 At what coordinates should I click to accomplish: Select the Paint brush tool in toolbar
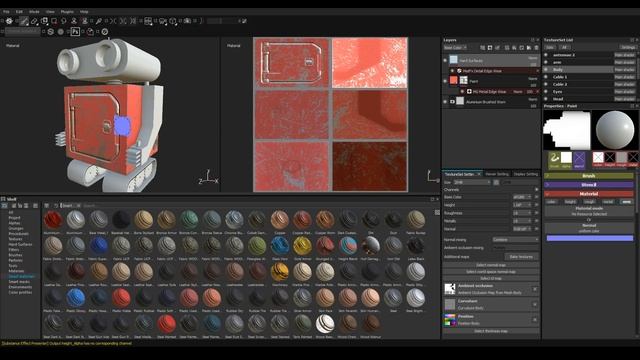pos(24,21)
